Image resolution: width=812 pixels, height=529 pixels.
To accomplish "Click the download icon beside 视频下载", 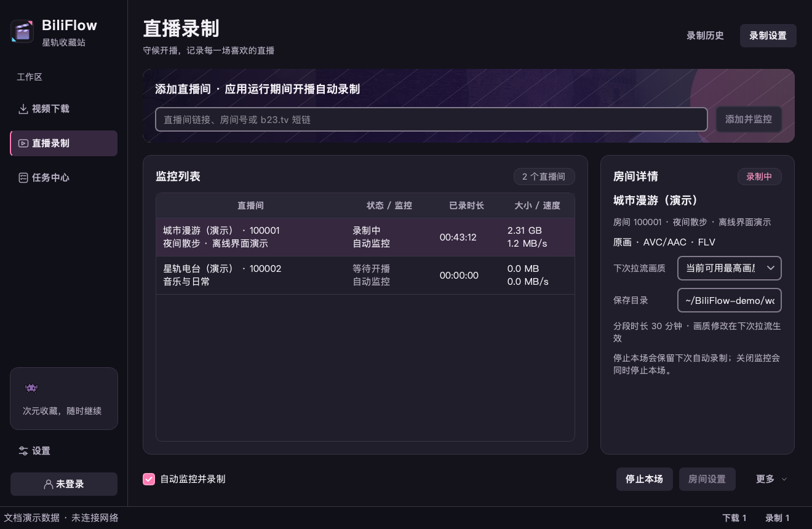I will pos(23,109).
